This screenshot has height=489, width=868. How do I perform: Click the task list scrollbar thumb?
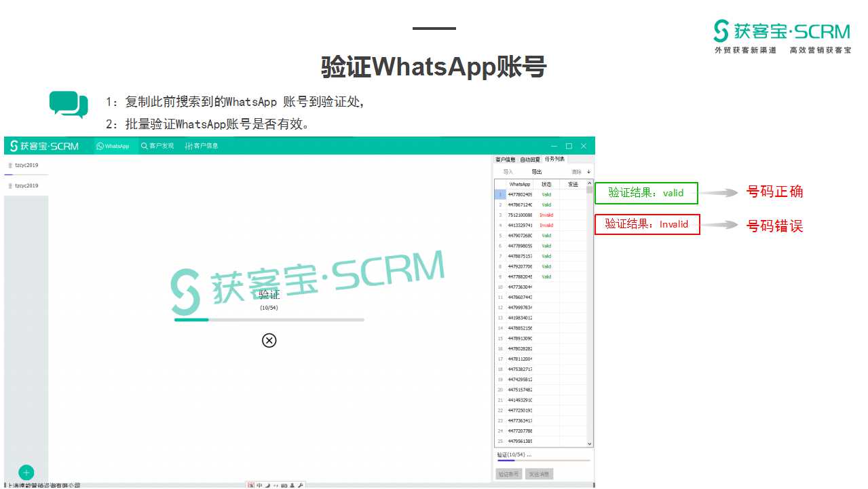[590, 191]
